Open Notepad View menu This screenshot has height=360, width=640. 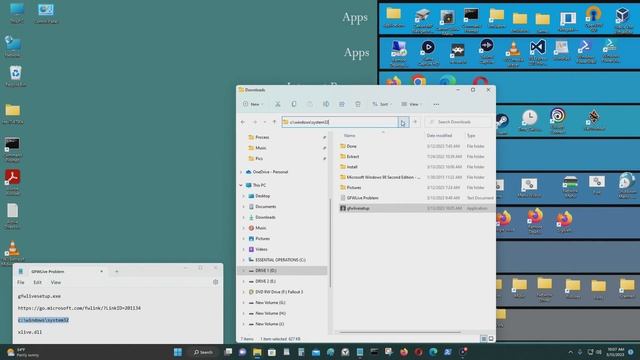click(x=56, y=282)
